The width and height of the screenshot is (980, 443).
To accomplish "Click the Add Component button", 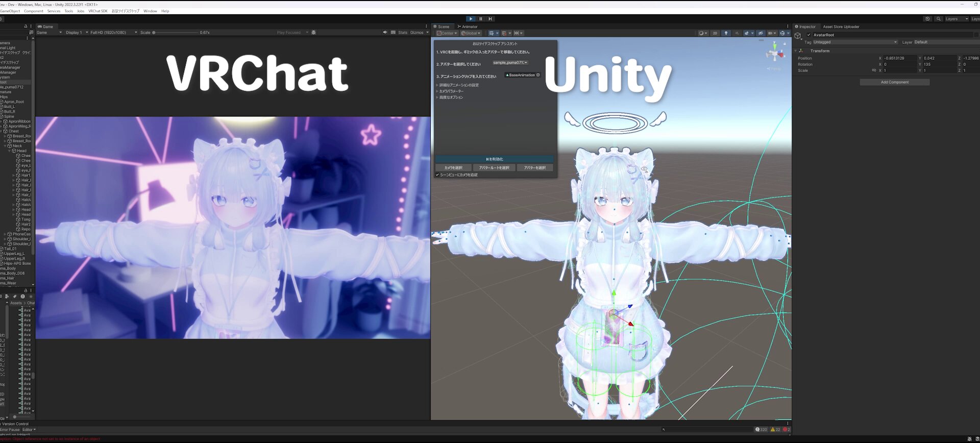I will pos(894,82).
